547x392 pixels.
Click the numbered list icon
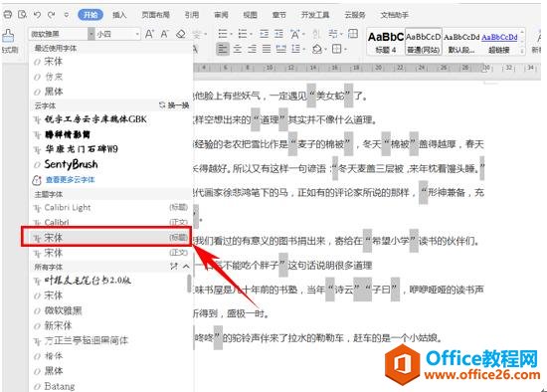[x=243, y=34]
